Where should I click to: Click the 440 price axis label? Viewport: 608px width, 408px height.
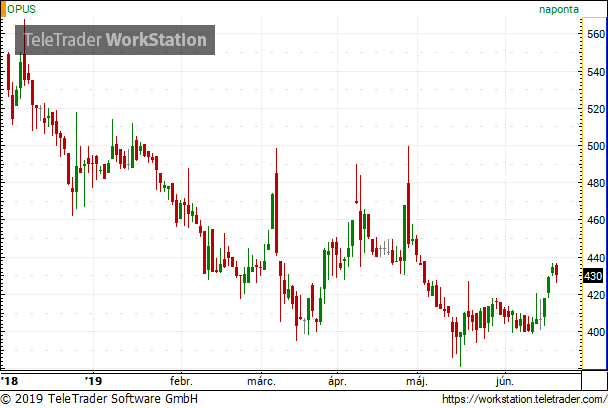pyautogui.click(x=596, y=258)
